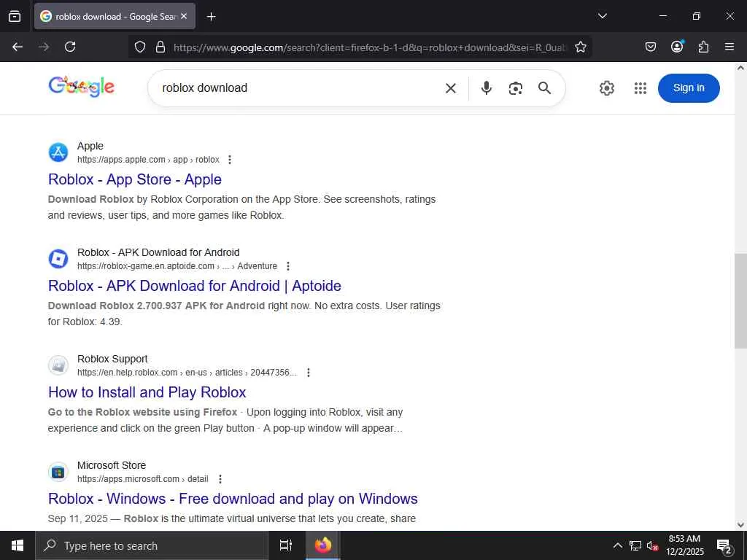The image size is (747, 560).
Task: View site security padlock info
Action: pos(160,47)
